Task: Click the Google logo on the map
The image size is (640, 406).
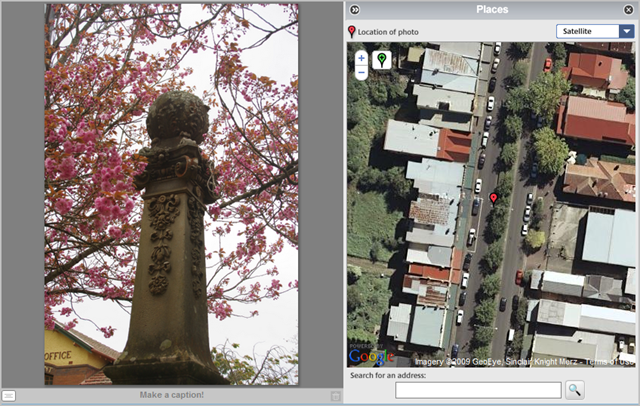Action: click(x=371, y=357)
